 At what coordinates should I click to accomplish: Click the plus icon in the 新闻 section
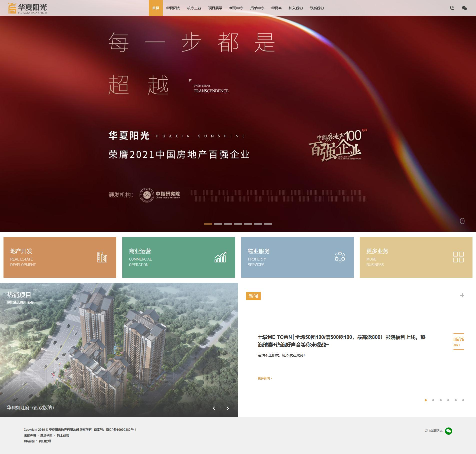[462, 295]
